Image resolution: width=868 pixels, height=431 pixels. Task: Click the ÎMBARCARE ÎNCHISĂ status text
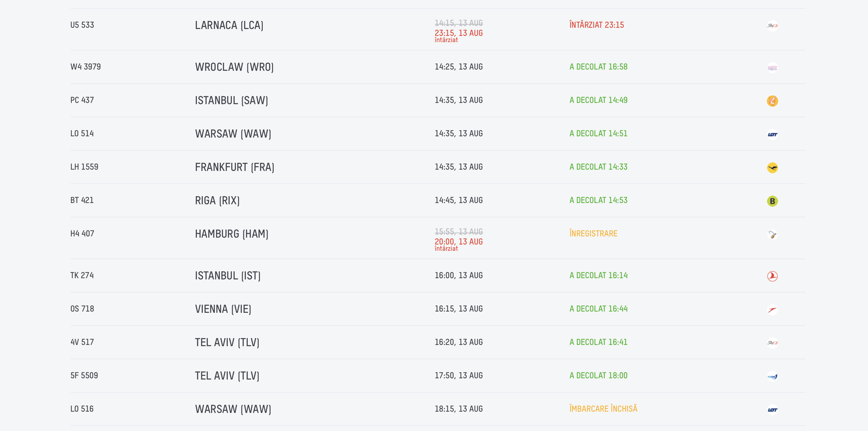603,409
